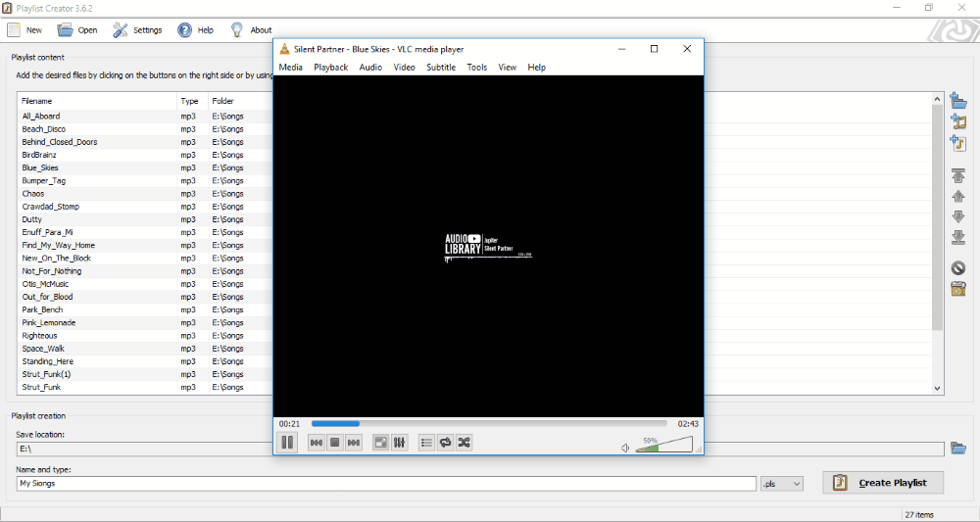Open VLC extended settings equalizer icon
This screenshot has height=522, width=980.
pyautogui.click(x=400, y=442)
